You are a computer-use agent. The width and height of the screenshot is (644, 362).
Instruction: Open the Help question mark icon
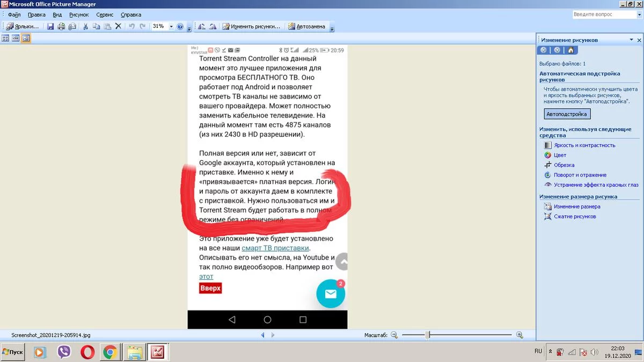tap(180, 26)
